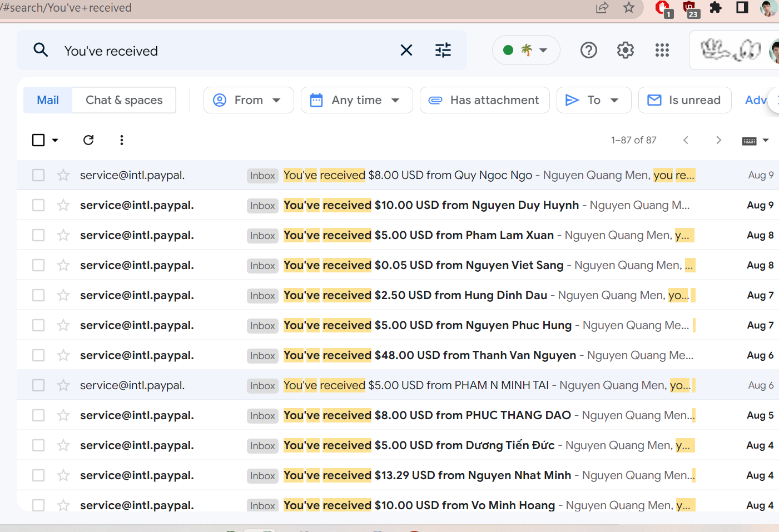Click Inbox label on PHUC THANG DAO email
This screenshot has width=779, height=532.
pos(262,416)
